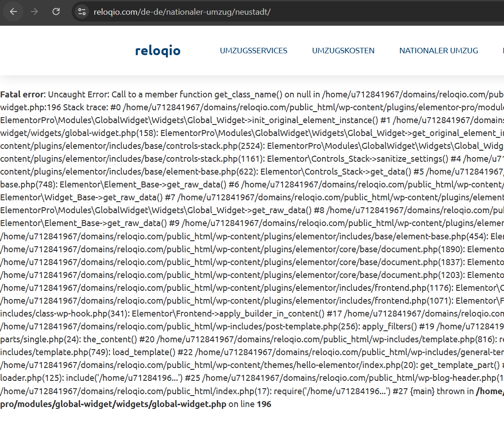Image resolution: width=504 pixels, height=430 pixels.
Task: Click 'Elementor\Widget_Base->get_raw_data() #7' text
Action: click(88, 198)
